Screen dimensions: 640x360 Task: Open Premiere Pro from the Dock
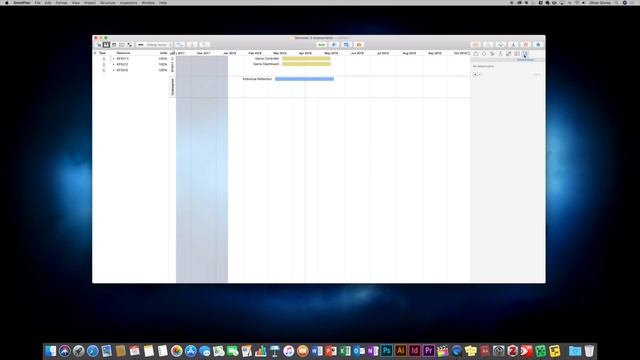click(429, 351)
